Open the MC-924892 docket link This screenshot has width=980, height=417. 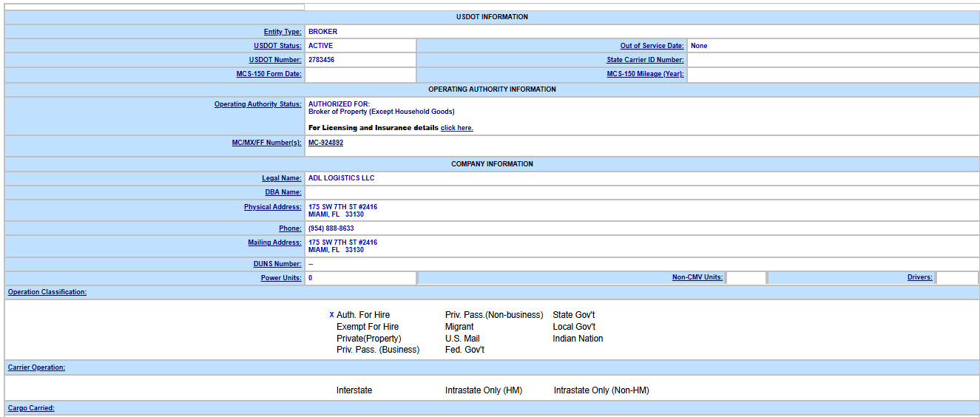pos(325,143)
